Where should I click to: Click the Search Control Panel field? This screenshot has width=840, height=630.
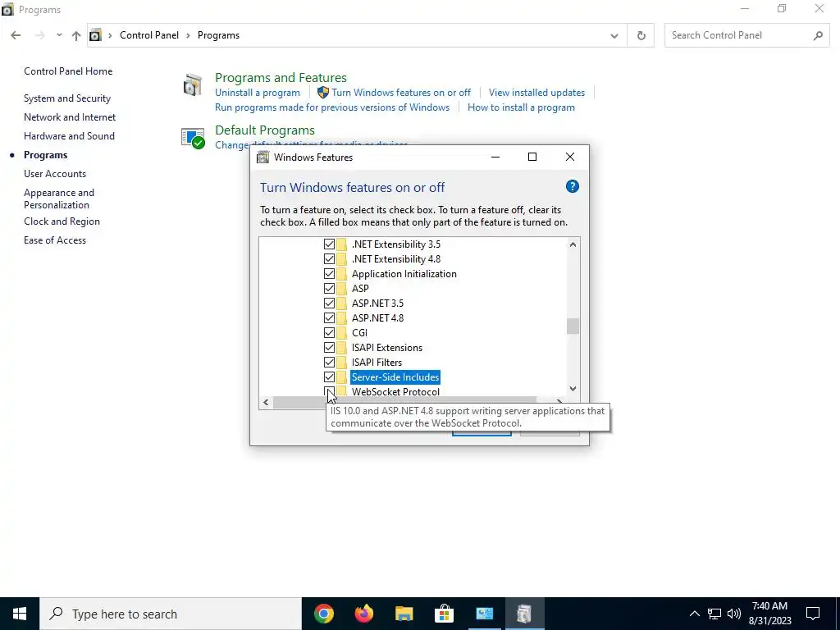click(x=748, y=35)
